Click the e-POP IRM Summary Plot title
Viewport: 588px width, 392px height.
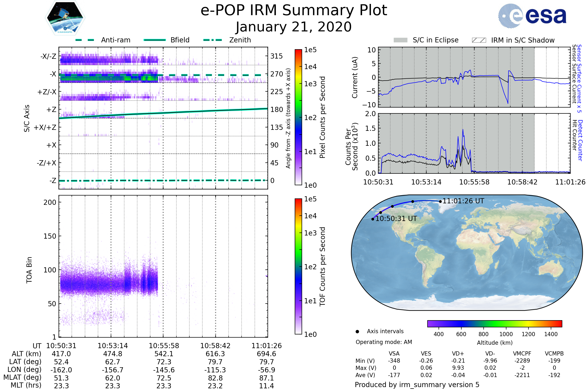tap(294, 11)
